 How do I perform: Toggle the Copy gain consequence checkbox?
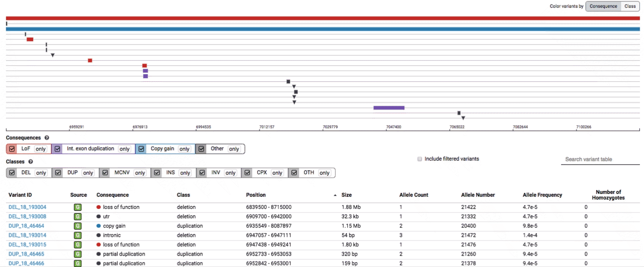point(141,149)
